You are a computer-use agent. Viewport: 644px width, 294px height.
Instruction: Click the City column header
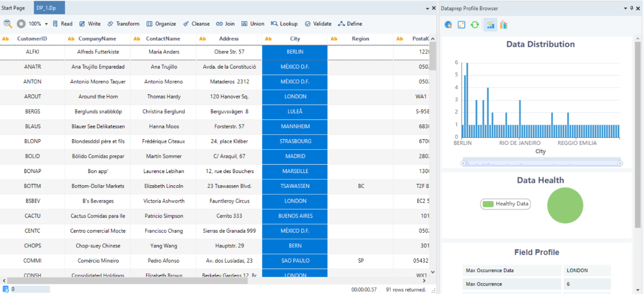(295, 39)
